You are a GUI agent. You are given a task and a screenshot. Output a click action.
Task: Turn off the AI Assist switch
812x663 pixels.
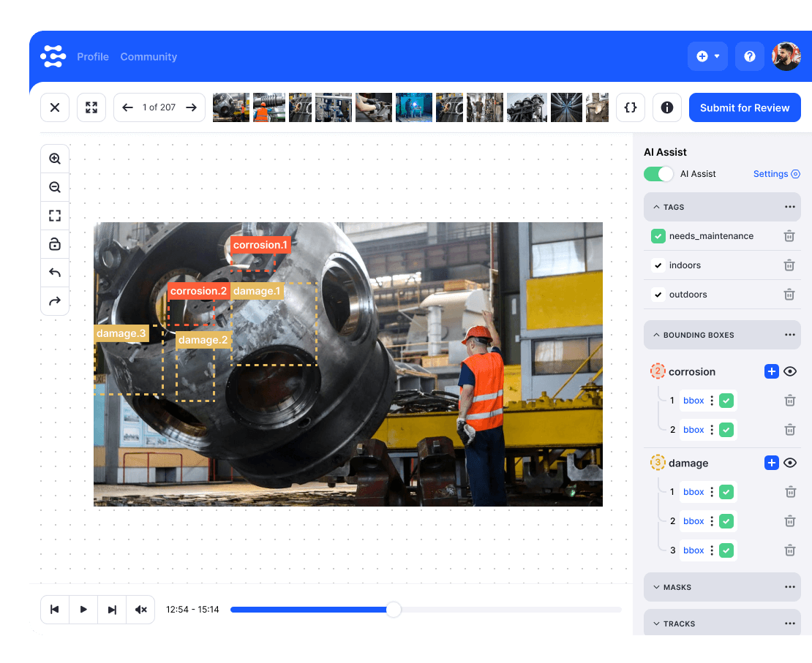point(658,174)
